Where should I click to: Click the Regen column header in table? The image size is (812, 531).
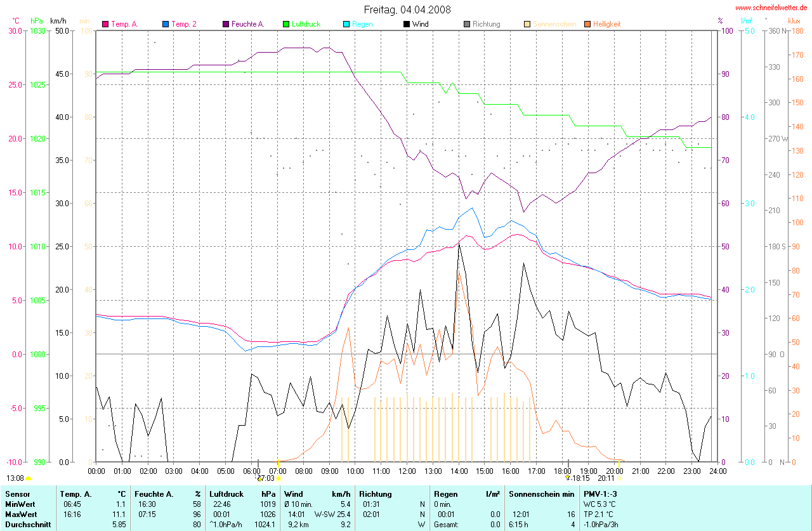[445, 494]
